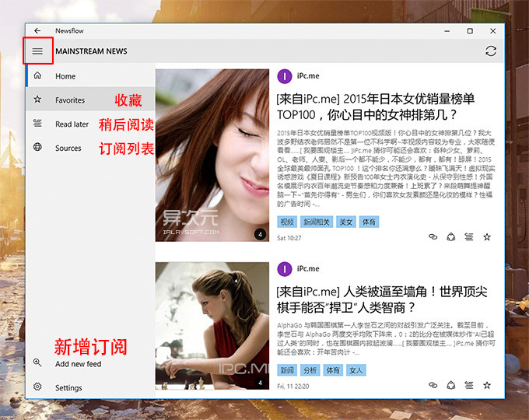The height and width of the screenshot is (420, 529).
Task: Click the back arrow in title bar
Action: (x=37, y=30)
